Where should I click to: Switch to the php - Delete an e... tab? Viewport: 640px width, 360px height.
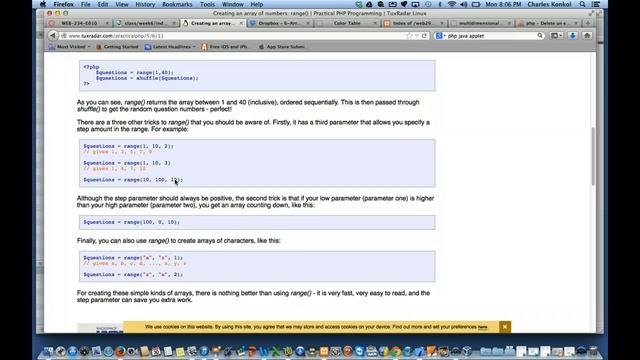[547, 23]
